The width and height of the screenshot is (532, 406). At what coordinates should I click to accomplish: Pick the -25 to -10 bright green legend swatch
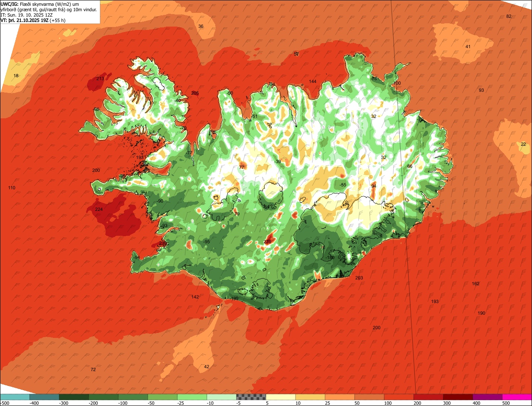pos(192,397)
